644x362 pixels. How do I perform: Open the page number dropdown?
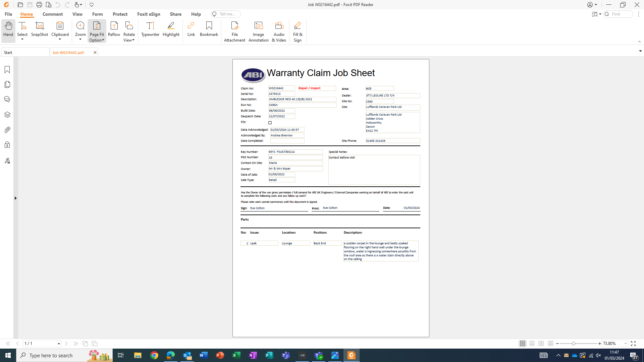coord(59,344)
